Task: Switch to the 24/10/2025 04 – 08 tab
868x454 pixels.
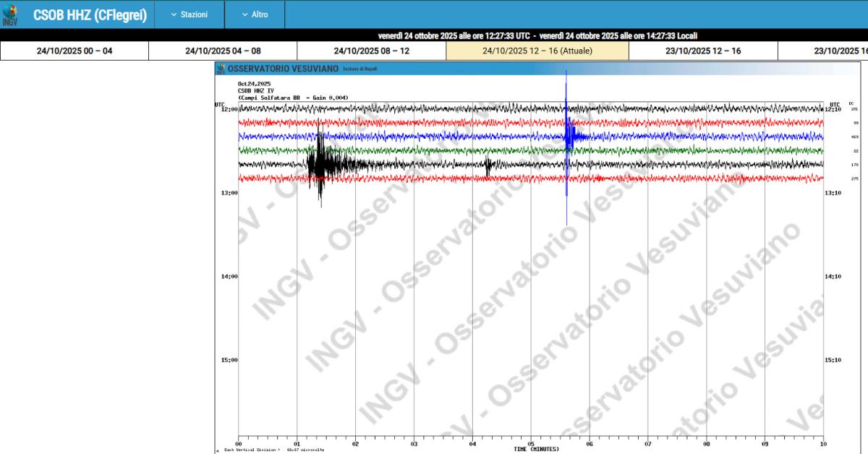Action: coord(223,51)
